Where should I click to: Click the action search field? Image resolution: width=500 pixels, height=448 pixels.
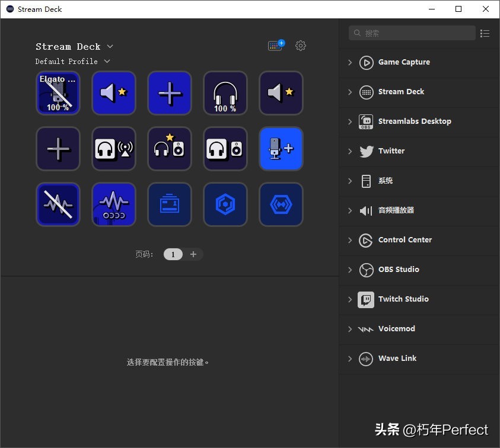(415, 33)
